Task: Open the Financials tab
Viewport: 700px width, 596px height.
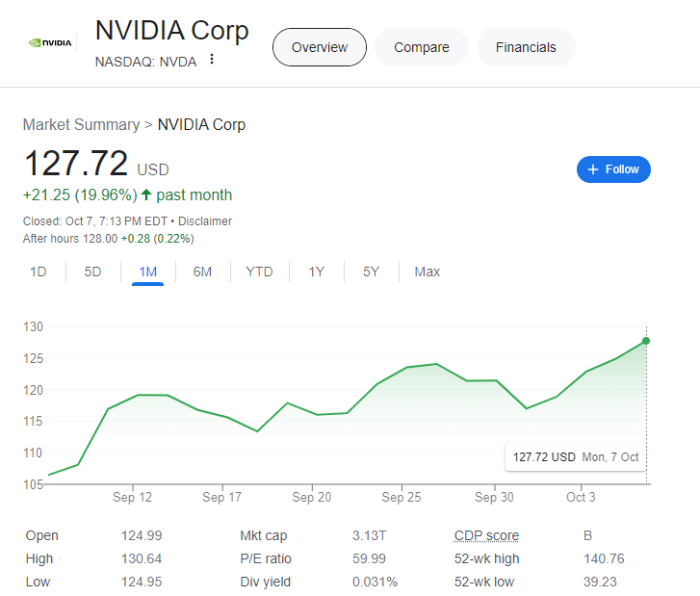Action: coord(526,47)
